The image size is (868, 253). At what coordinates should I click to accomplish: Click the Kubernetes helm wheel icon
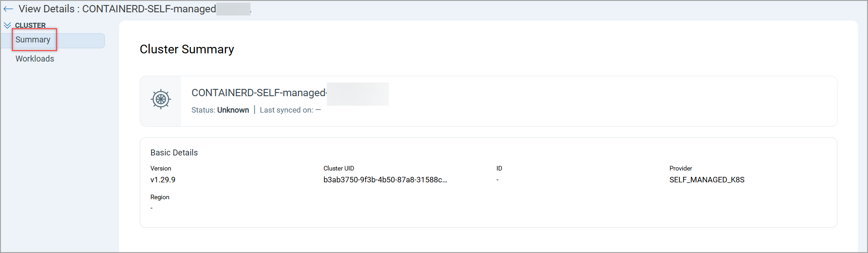(x=161, y=99)
